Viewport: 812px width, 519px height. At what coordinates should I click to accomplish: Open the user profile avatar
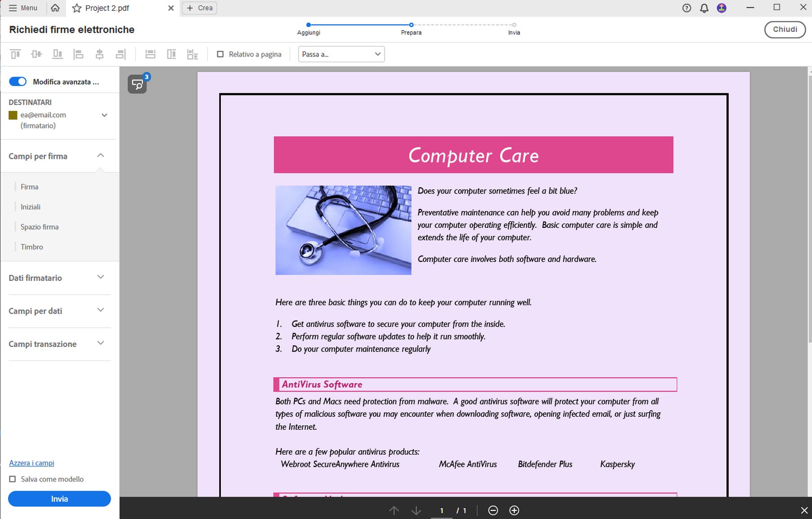tap(722, 8)
